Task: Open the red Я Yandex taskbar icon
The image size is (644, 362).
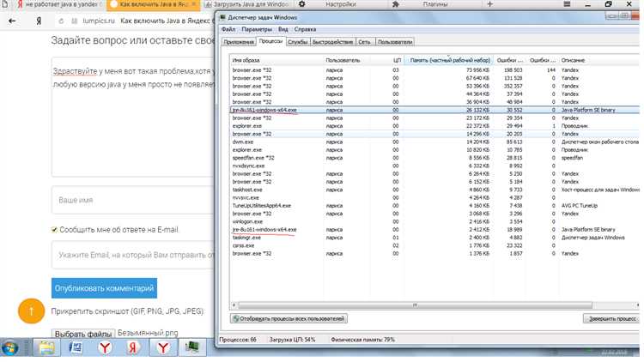Action: click(x=132, y=348)
